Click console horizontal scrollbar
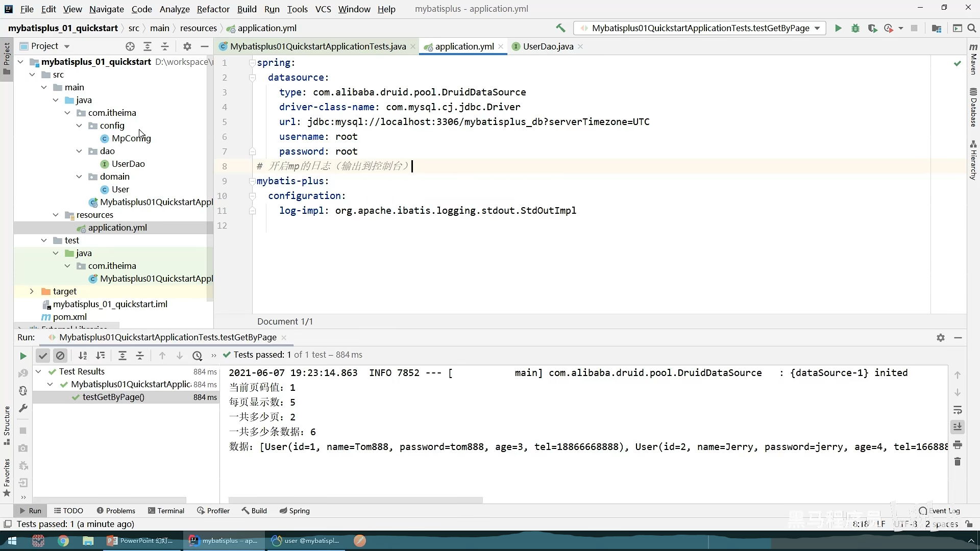The image size is (980, 551). [355, 500]
